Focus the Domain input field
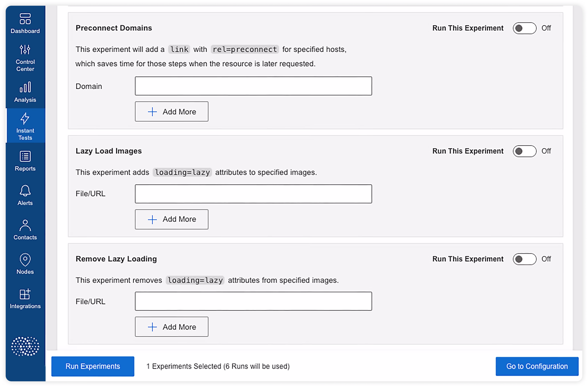This screenshot has width=588, height=387. [253, 86]
